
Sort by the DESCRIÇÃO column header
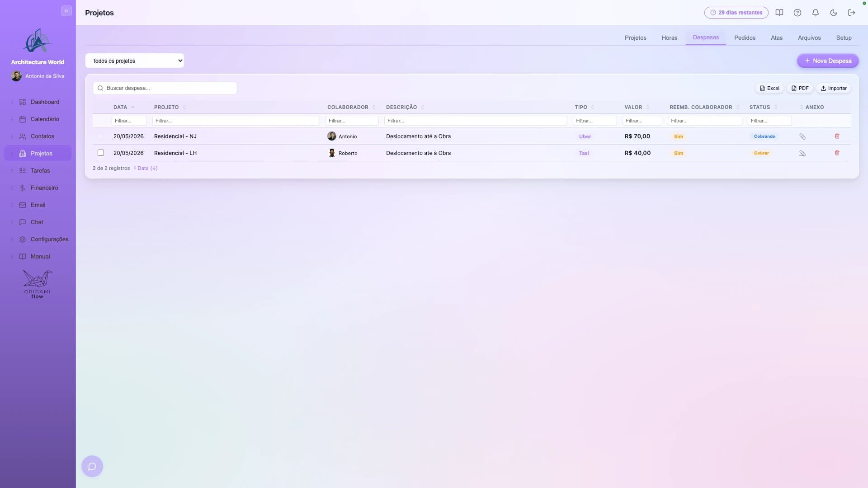point(405,107)
